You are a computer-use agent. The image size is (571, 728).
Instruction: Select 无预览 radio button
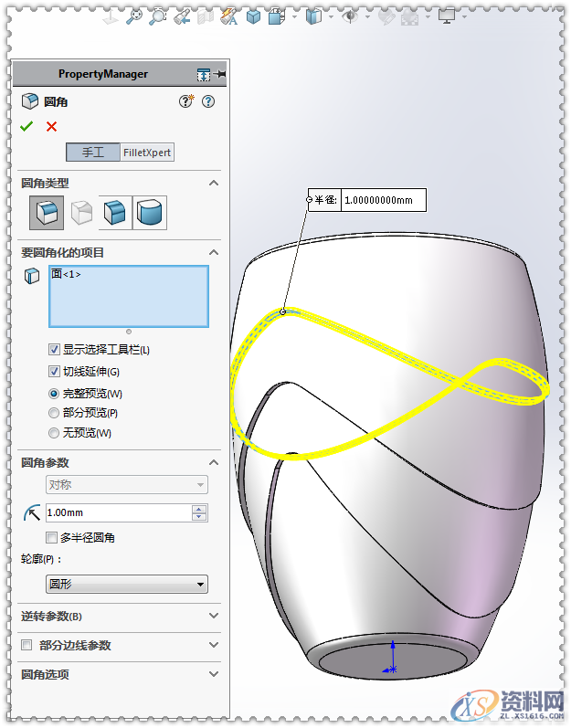[x=54, y=433]
